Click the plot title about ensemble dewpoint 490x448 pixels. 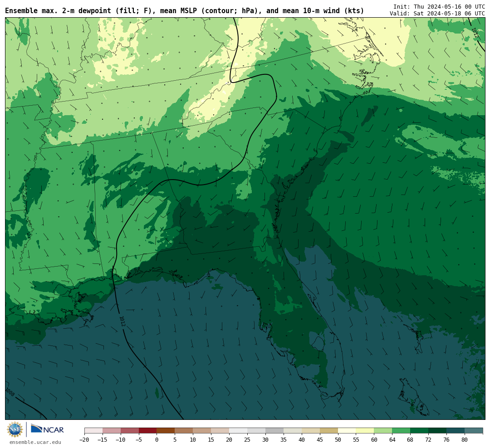tap(185, 10)
